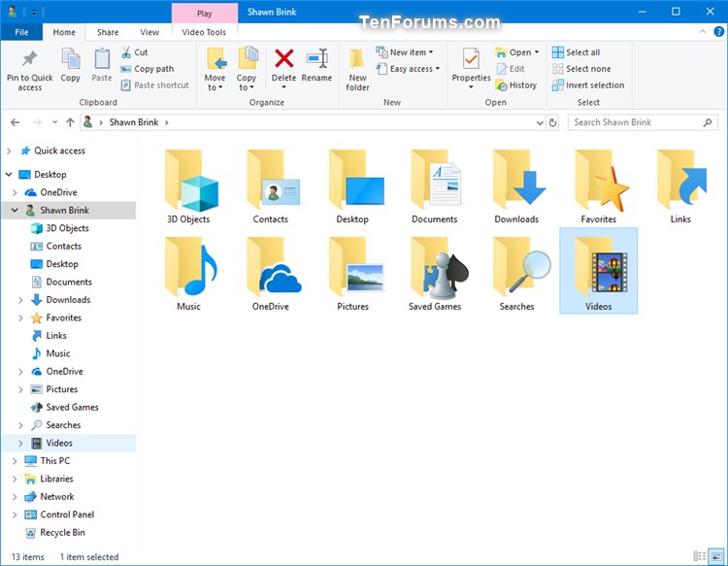Refresh the current folder view
The image size is (728, 566).
point(552,122)
